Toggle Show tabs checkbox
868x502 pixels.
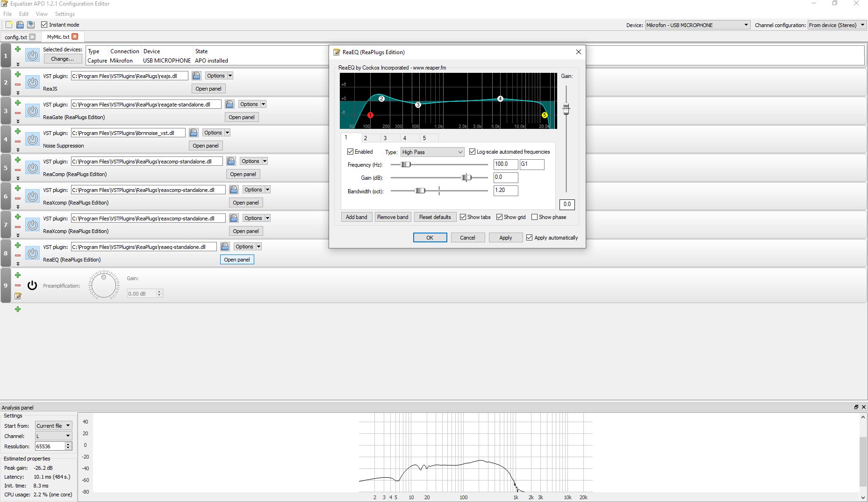click(463, 217)
